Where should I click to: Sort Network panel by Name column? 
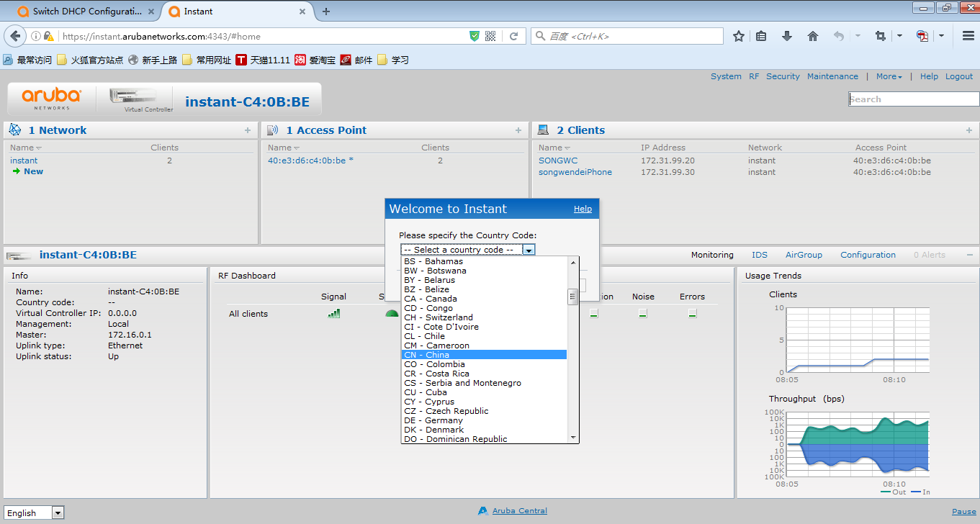(x=26, y=148)
